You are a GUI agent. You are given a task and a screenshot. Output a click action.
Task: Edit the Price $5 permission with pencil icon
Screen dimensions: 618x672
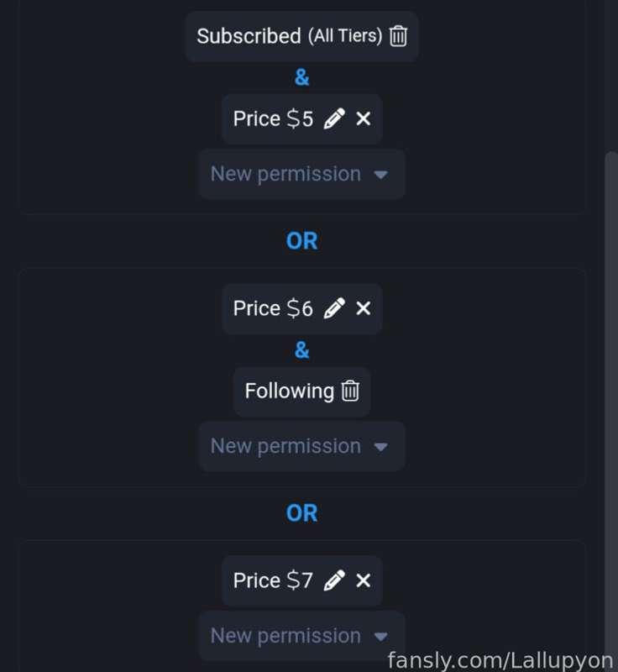(x=334, y=119)
